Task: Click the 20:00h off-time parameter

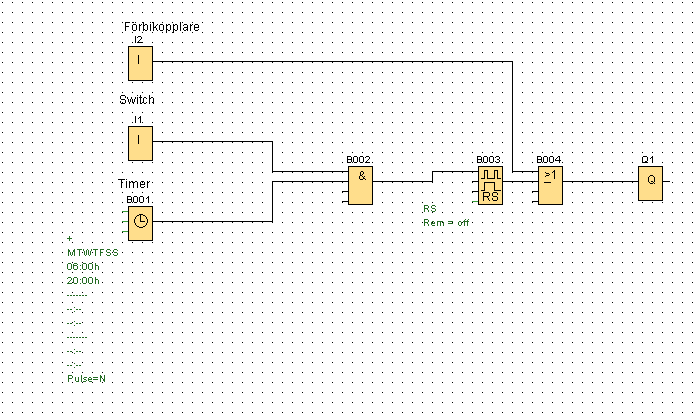Action: point(83,280)
